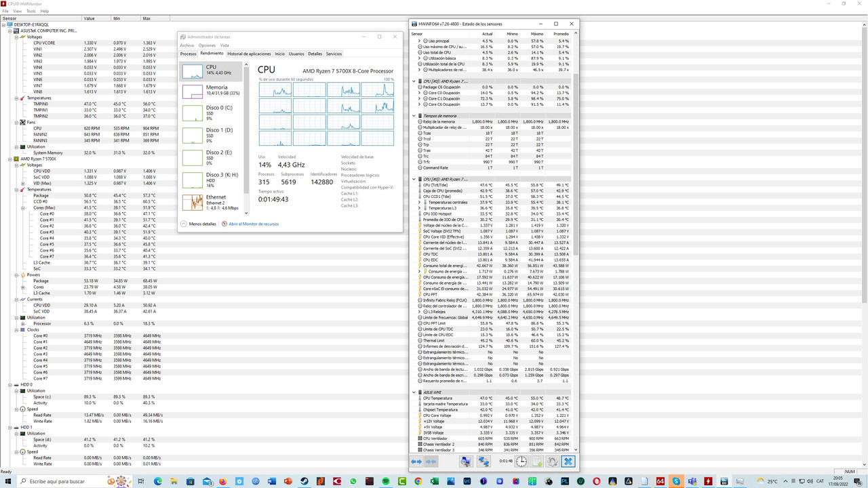Switch to the Procesos tab in Task Manager

click(x=188, y=54)
